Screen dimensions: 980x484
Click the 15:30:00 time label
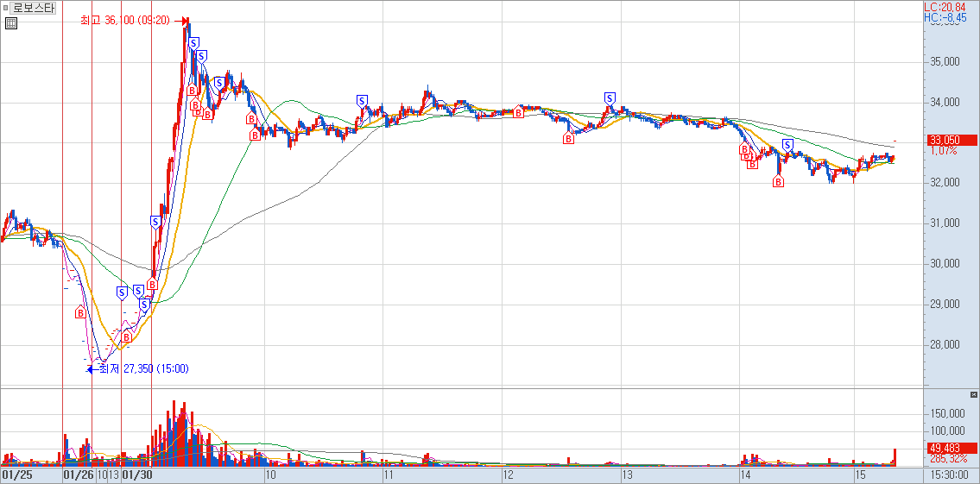pyautogui.click(x=952, y=475)
